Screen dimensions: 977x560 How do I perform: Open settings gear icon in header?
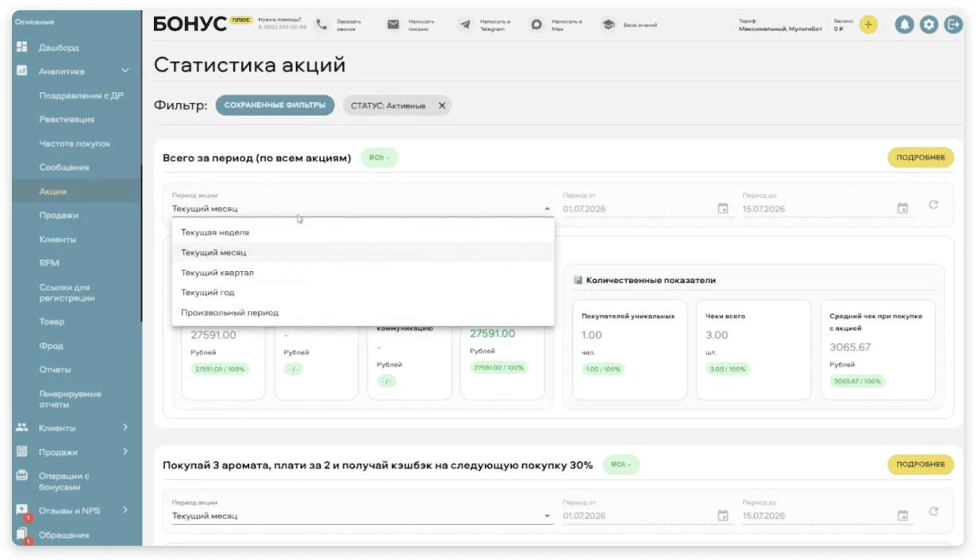point(929,25)
